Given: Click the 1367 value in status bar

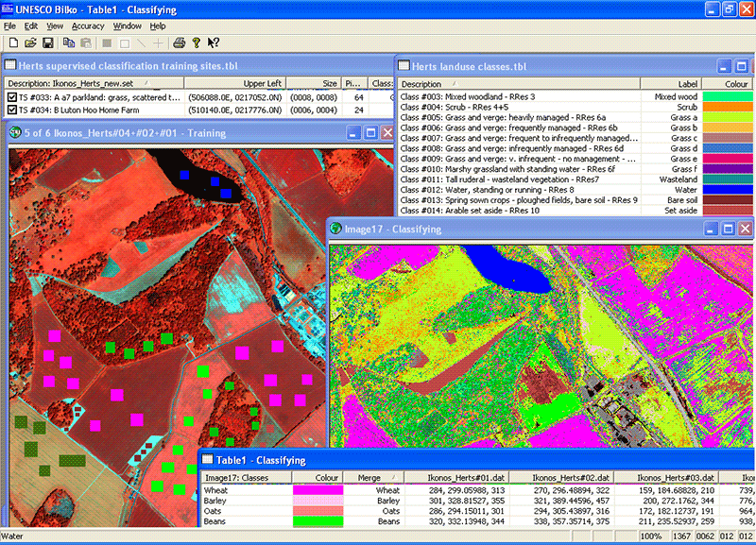Looking at the screenshot, I should click(x=681, y=536).
